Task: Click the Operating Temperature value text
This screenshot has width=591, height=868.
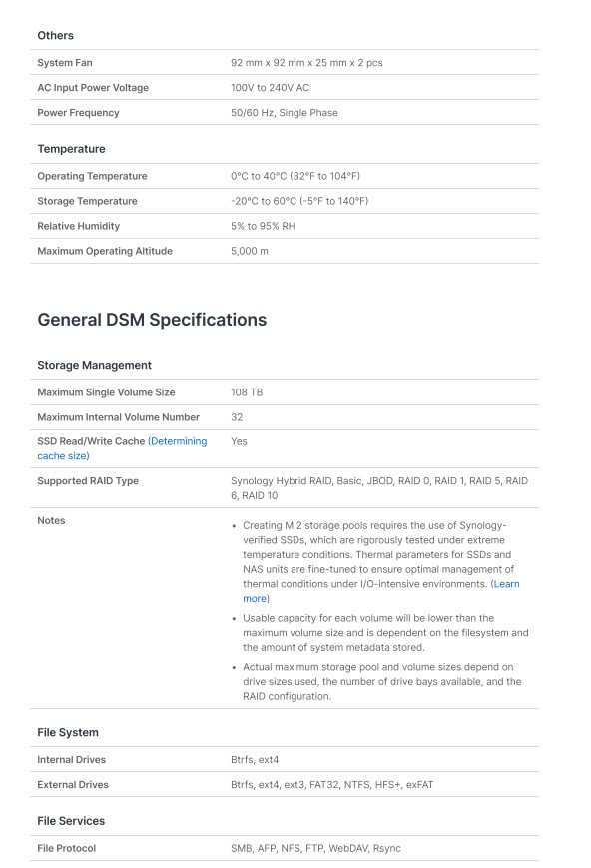Action: [x=295, y=176]
